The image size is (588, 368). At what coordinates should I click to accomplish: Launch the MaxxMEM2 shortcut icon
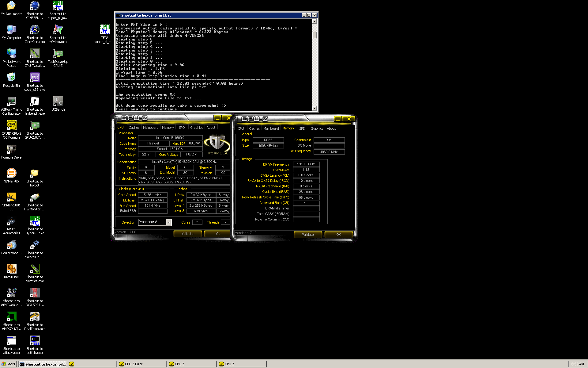click(x=35, y=249)
